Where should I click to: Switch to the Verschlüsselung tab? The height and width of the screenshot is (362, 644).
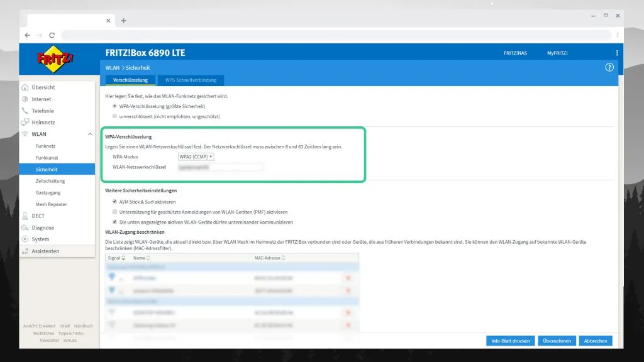pyautogui.click(x=130, y=80)
